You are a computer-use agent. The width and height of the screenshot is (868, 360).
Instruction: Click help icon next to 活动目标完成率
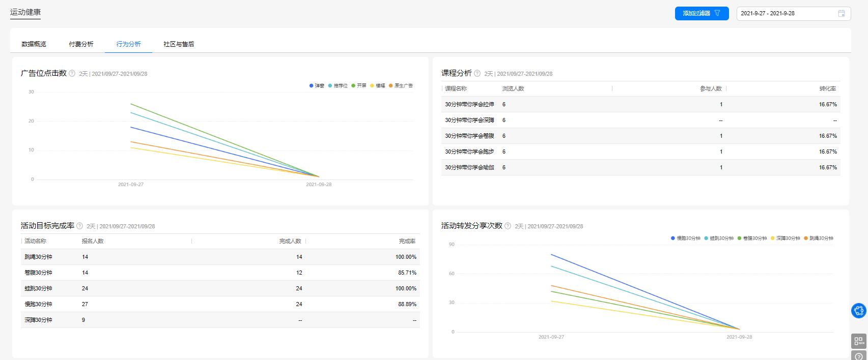80,226
